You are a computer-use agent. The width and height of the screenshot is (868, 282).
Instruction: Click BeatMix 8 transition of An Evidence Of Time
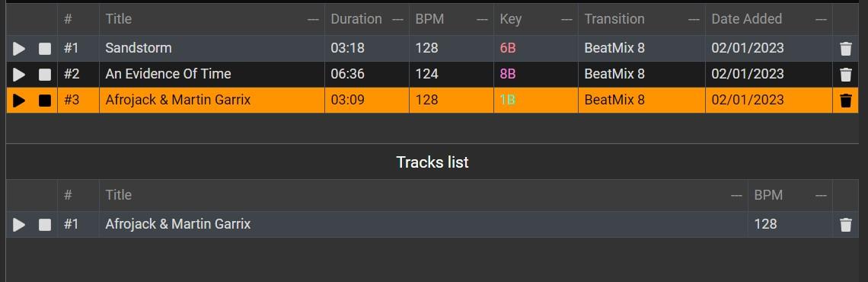(x=614, y=74)
